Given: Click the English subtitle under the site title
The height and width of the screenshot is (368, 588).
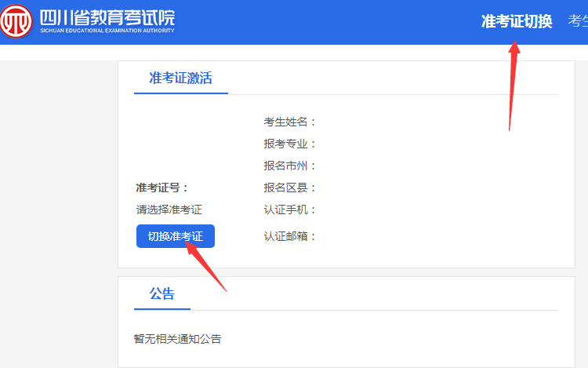Looking at the screenshot, I should pos(107,31).
